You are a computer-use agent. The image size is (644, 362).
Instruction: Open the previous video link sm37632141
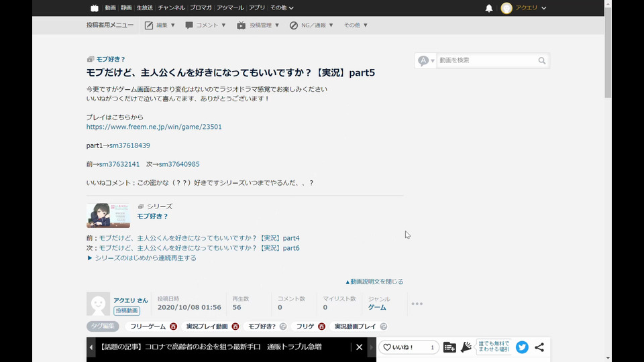(119, 164)
